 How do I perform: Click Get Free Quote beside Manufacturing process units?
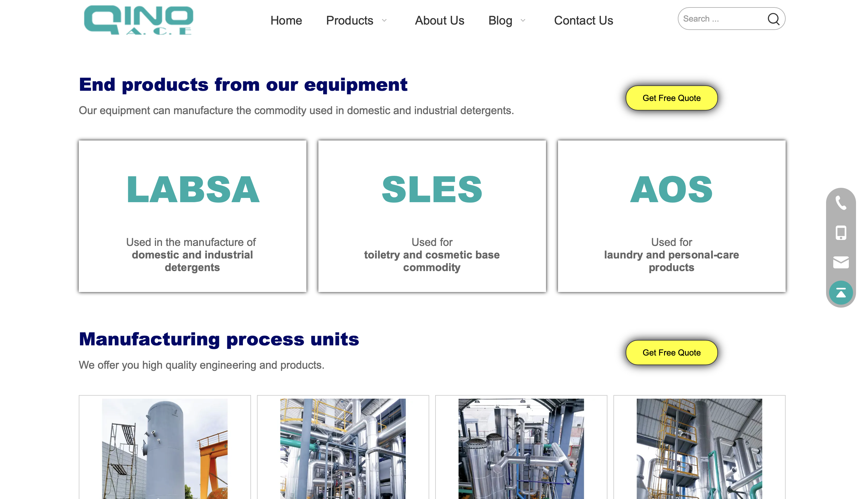671,352
